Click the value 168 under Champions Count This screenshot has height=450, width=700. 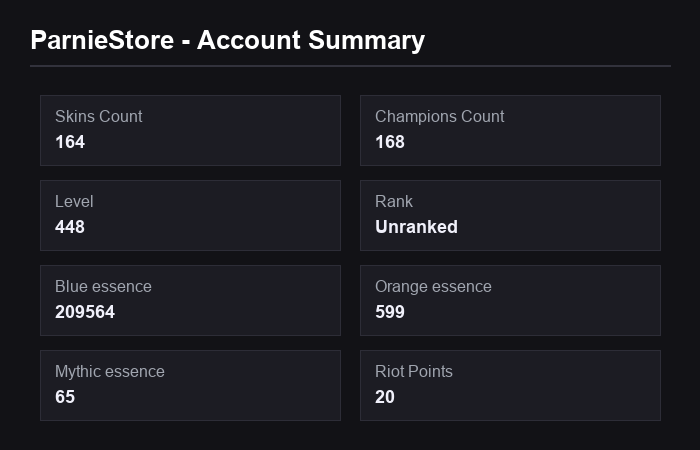tap(390, 142)
